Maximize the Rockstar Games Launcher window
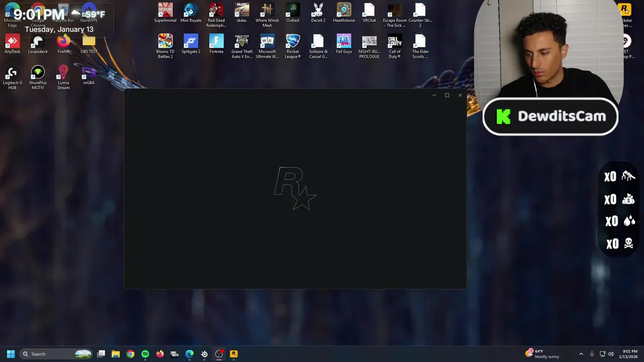This screenshot has width=644, height=362. click(x=447, y=95)
